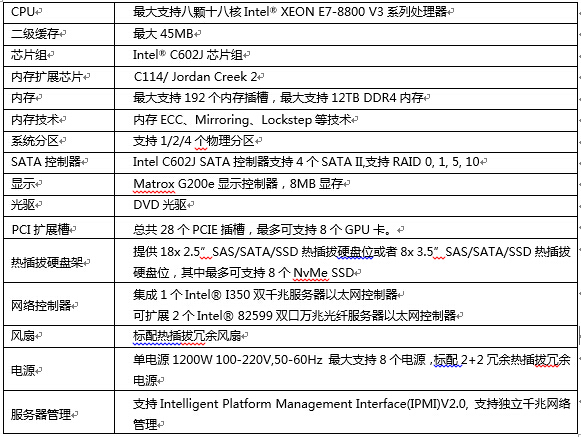The width and height of the screenshot is (581, 437).
Task: Click the "NvMe SSD" line text
Action: pos(244,273)
